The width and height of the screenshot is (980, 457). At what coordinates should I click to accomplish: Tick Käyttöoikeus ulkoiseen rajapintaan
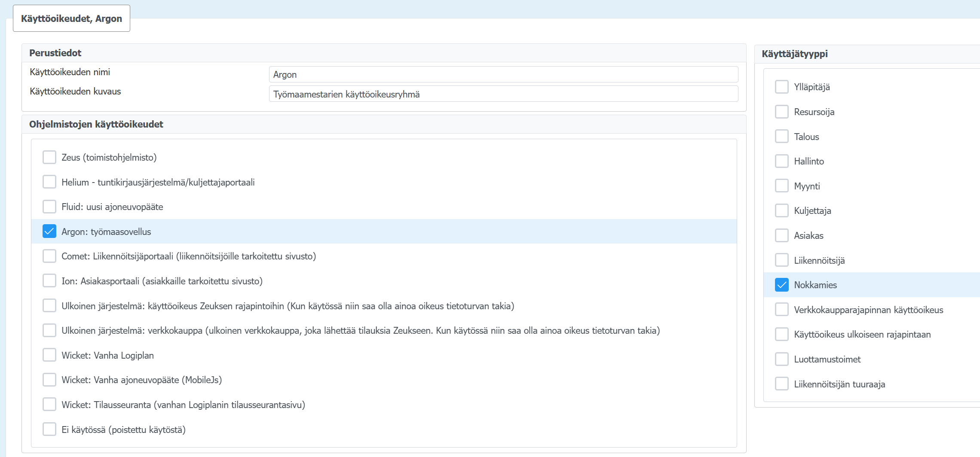coord(782,334)
